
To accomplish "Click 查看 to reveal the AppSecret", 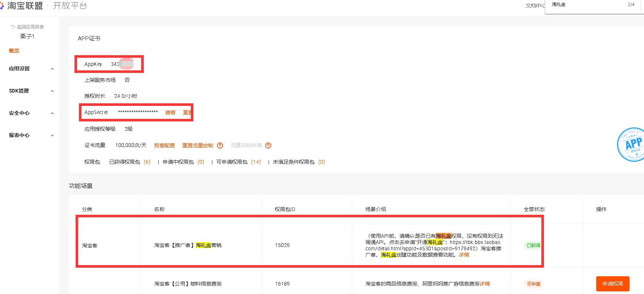I will pyautogui.click(x=170, y=113).
